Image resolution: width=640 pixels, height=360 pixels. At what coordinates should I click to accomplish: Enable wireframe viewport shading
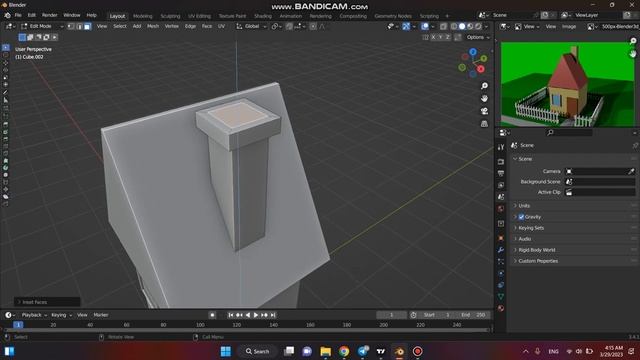(x=454, y=27)
